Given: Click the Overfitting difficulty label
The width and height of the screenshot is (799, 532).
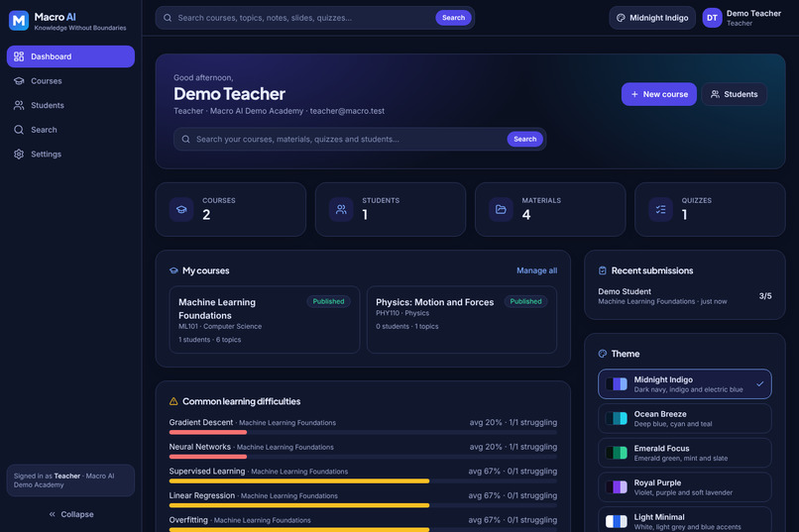Looking at the screenshot, I should click(188, 520).
